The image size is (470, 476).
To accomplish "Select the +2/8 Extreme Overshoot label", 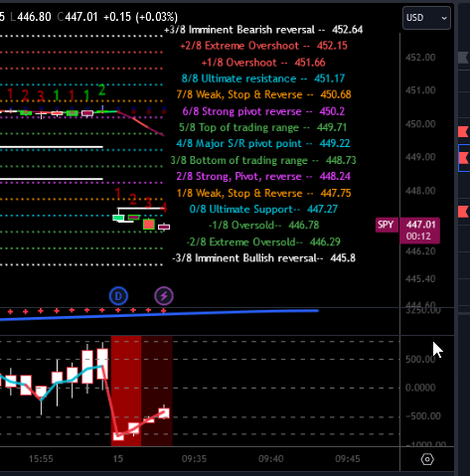I will tap(263, 46).
